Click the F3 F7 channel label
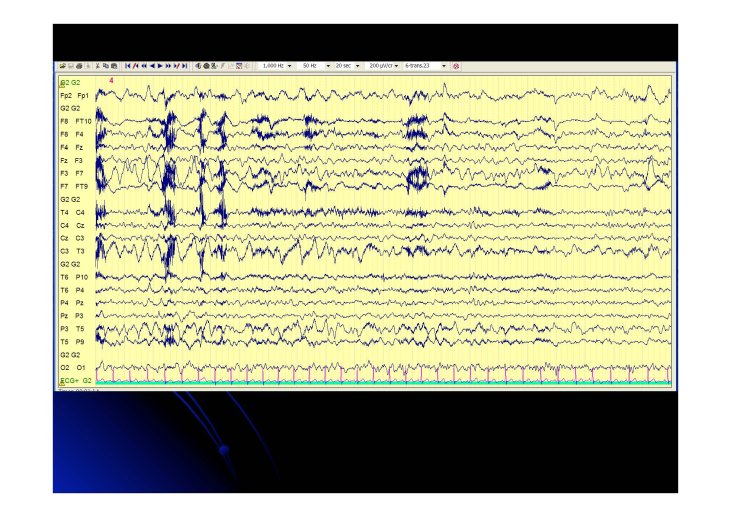This screenshot has width=731, height=517. coord(72,173)
